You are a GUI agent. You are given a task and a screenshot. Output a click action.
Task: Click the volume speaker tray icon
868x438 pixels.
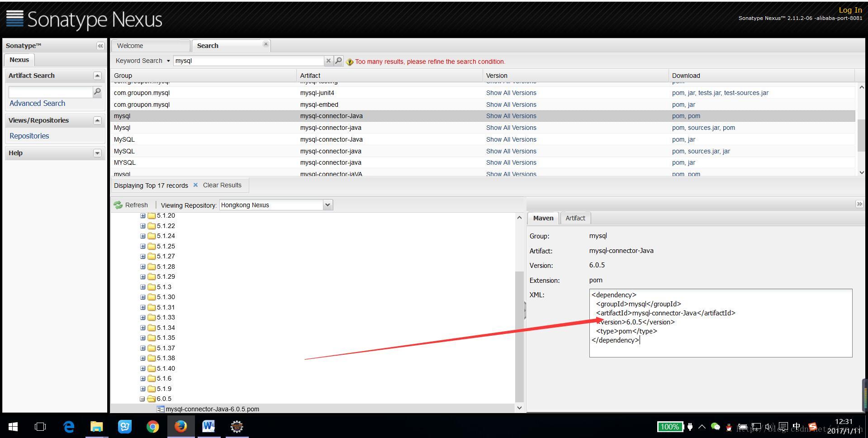click(769, 427)
